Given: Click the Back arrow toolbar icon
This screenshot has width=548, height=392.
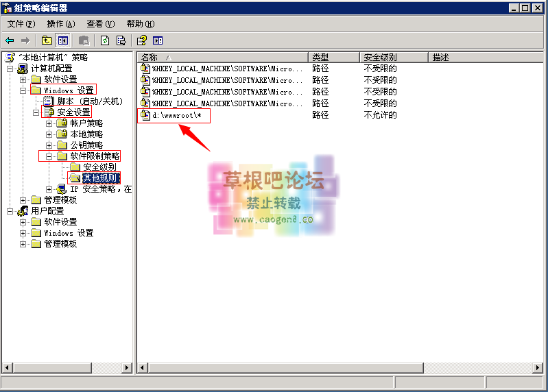Looking at the screenshot, I should [x=10, y=40].
